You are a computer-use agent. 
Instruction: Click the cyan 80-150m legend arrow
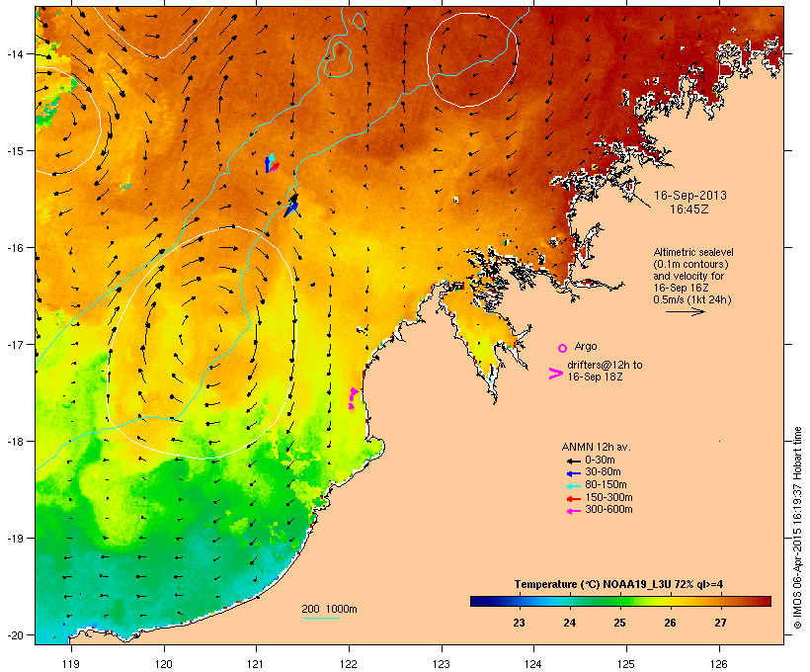tap(573, 486)
